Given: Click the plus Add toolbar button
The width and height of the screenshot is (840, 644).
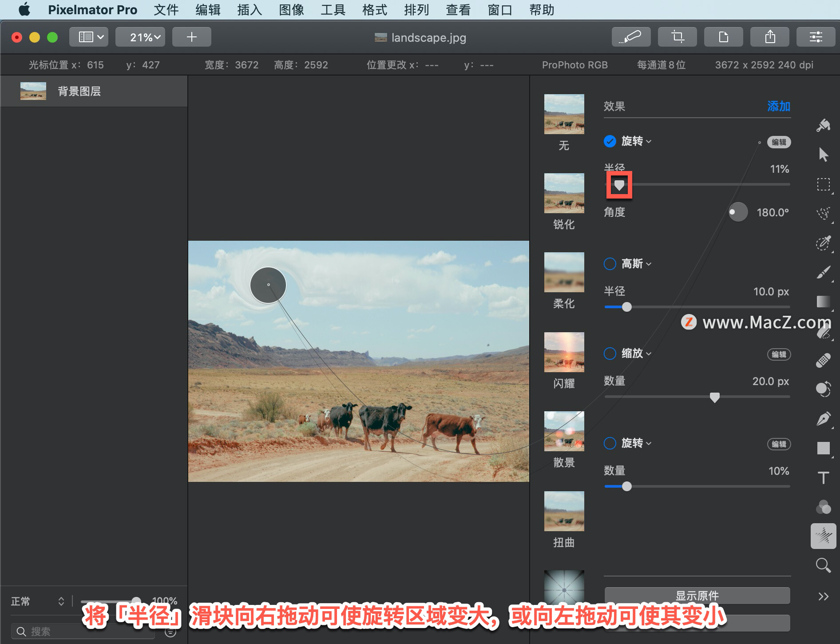Looking at the screenshot, I should coord(191,37).
